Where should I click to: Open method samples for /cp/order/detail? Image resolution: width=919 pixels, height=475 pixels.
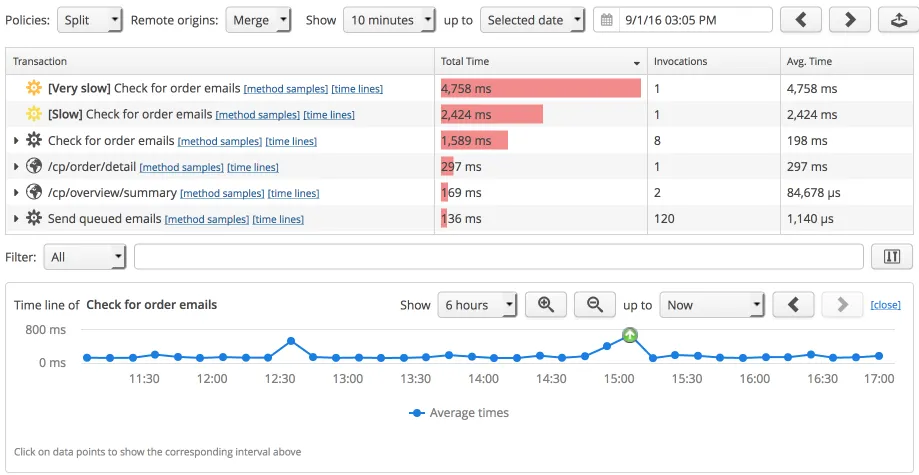181,167
